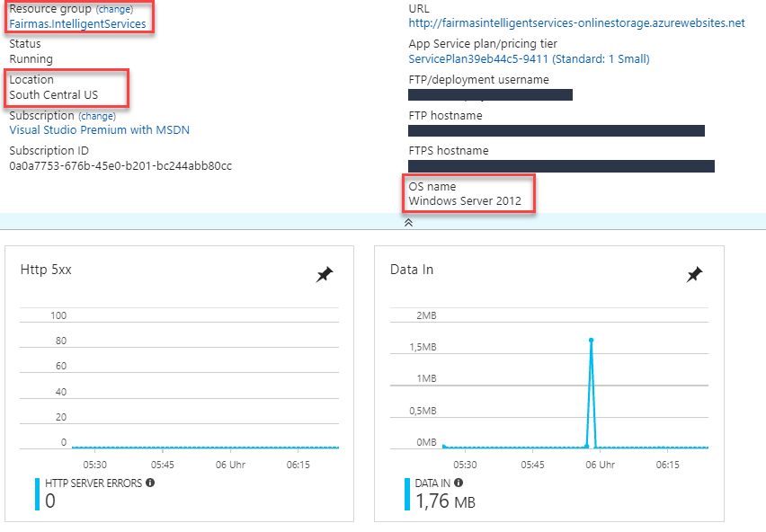Pin the Http 5xx chart
This screenshot has height=532, width=766.
pos(325,274)
